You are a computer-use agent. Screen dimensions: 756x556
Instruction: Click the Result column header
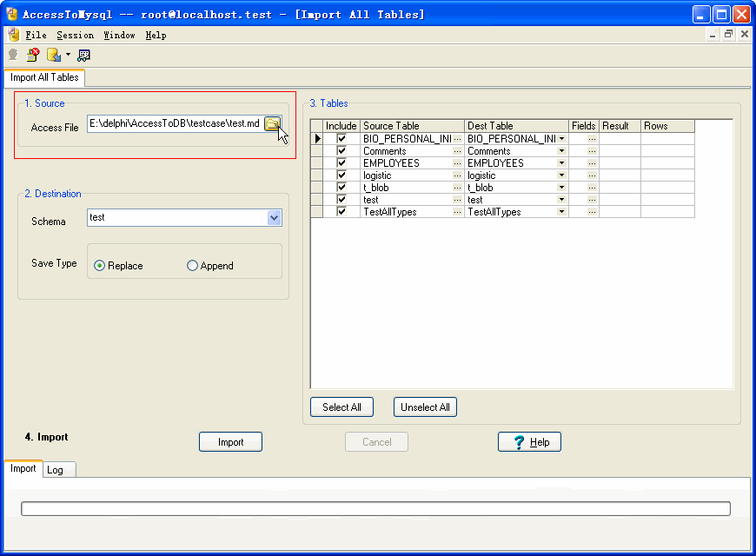point(620,126)
